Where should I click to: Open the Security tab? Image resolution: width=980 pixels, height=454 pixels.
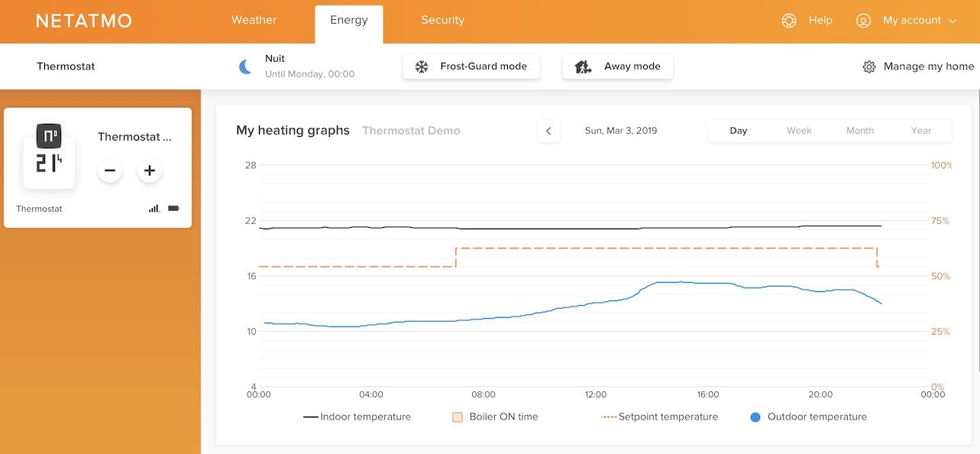coord(442,21)
